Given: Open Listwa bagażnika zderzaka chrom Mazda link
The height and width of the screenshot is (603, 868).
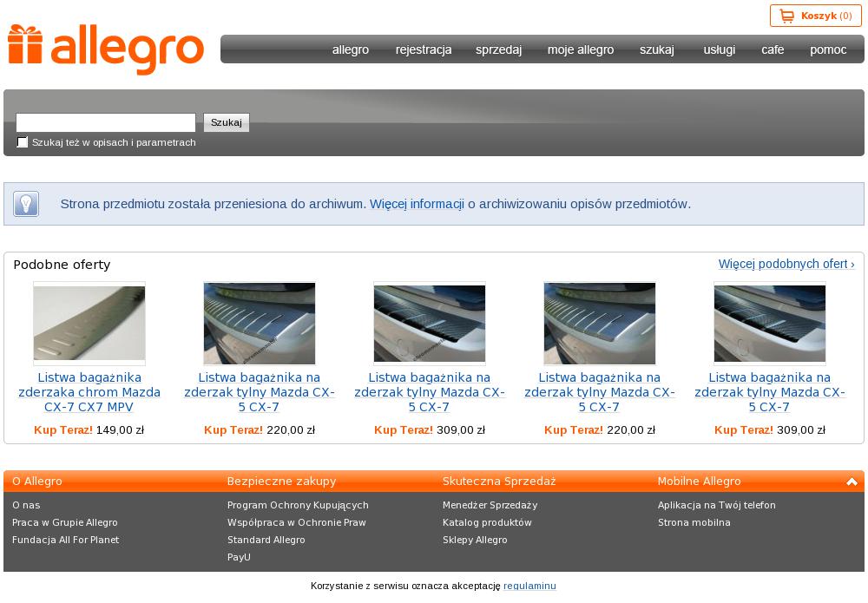Looking at the screenshot, I should tap(89, 392).
